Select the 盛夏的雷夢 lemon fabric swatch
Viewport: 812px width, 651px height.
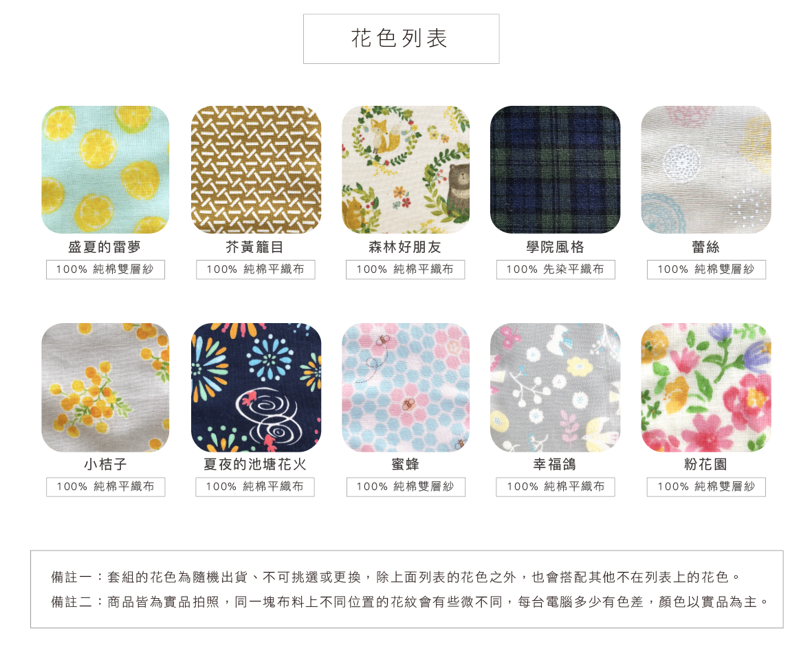point(105,170)
